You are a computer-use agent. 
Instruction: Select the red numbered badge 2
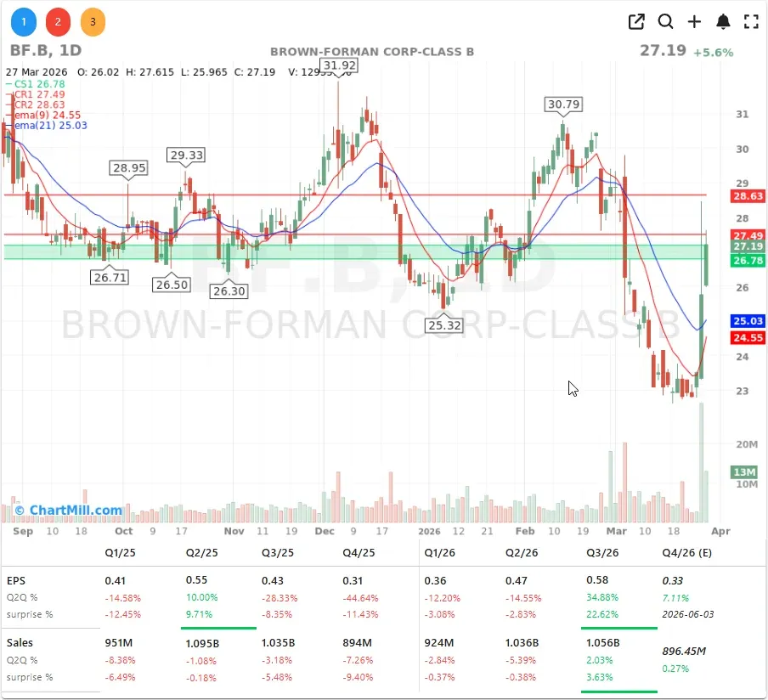(x=58, y=21)
